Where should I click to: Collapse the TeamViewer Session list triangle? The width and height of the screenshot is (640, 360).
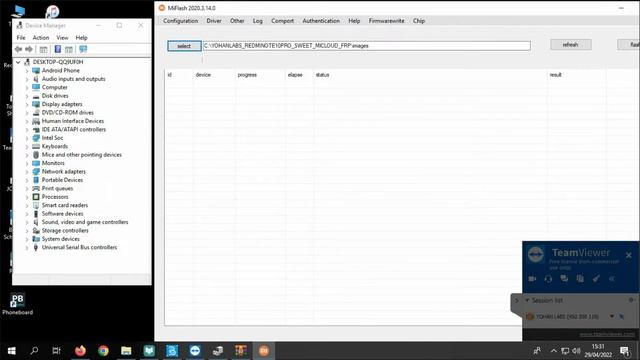pos(527,300)
